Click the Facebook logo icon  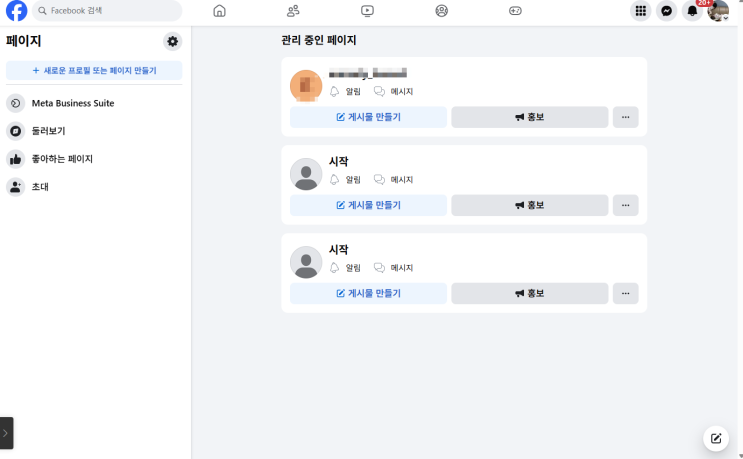(x=16, y=11)
